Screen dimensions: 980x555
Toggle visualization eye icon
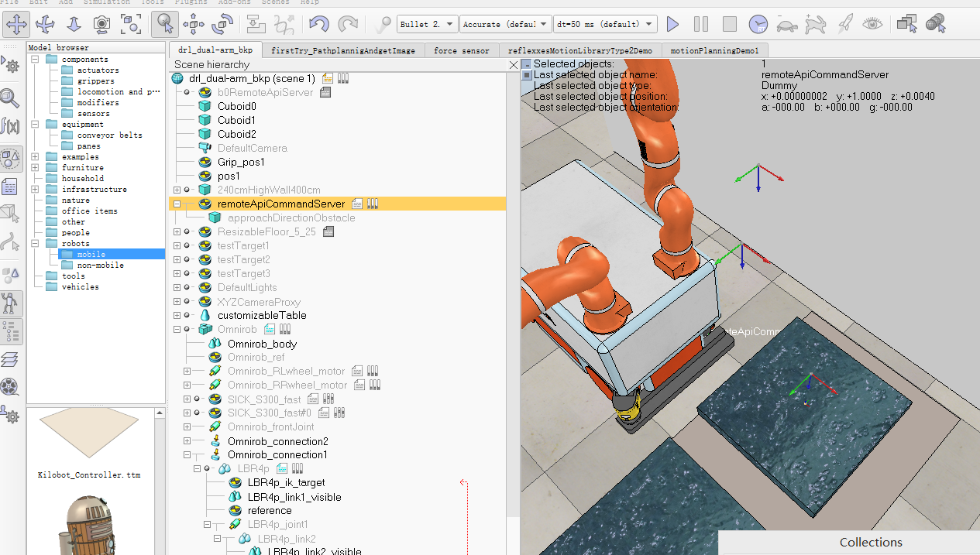(873, 24)
